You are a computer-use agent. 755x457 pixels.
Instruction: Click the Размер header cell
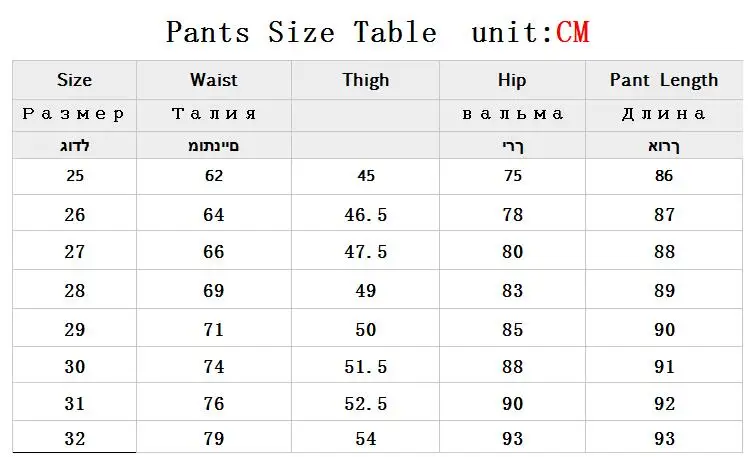(74, 114)
